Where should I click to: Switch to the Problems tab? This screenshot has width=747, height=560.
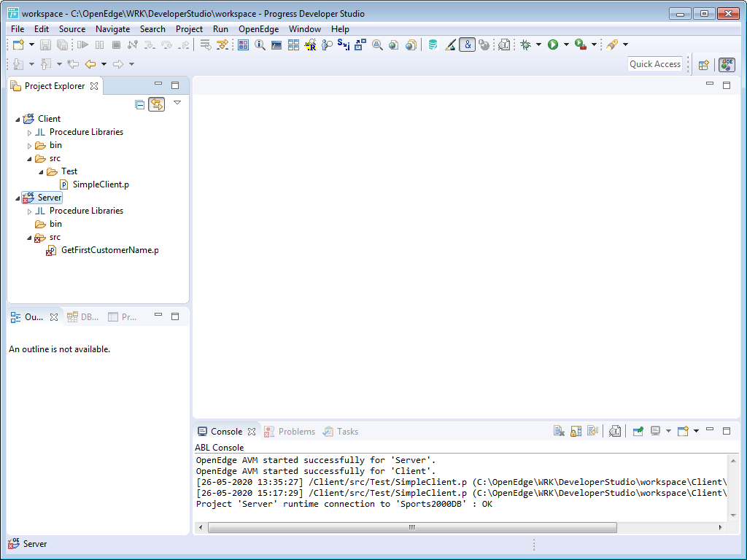click(290, 432)
